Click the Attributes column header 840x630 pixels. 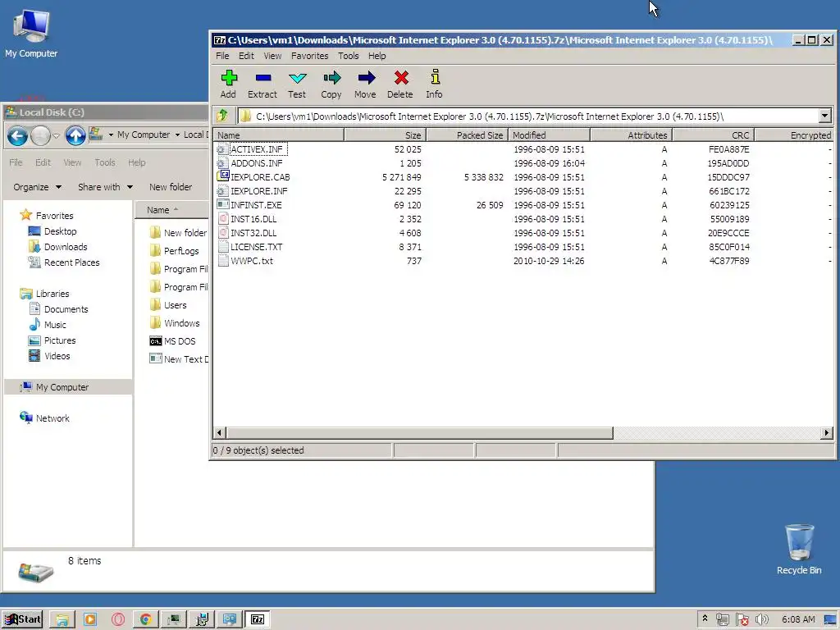click(631, 135)
